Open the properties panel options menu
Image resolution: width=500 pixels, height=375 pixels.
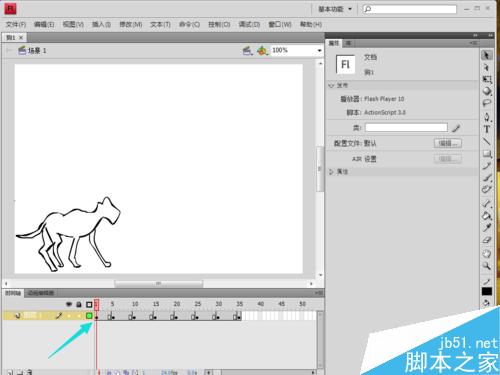coord(473,43)
